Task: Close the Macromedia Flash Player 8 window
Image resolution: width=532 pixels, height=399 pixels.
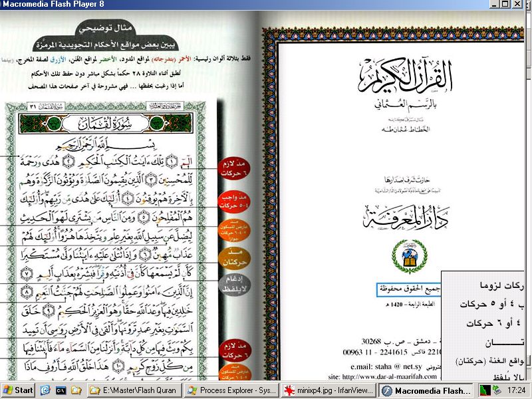Action: click(517, 4)
